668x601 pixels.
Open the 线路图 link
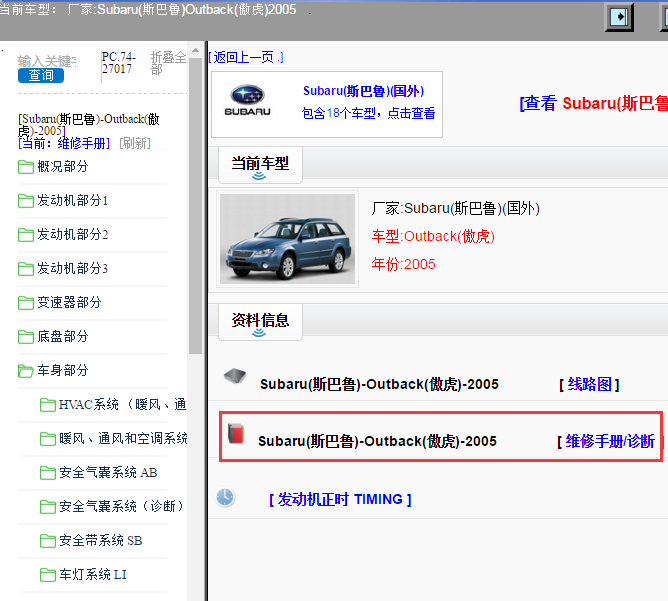pos(589,385)
